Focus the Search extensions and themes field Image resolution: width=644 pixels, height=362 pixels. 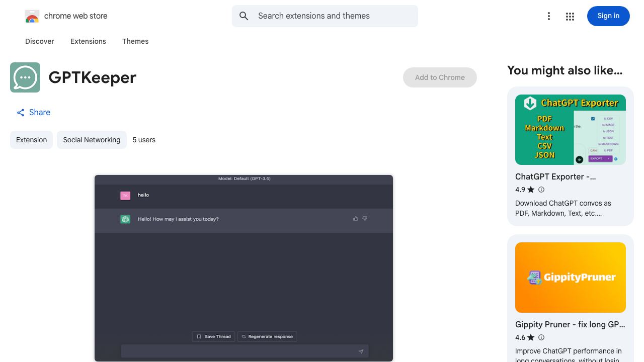click(x=325, y=16)
